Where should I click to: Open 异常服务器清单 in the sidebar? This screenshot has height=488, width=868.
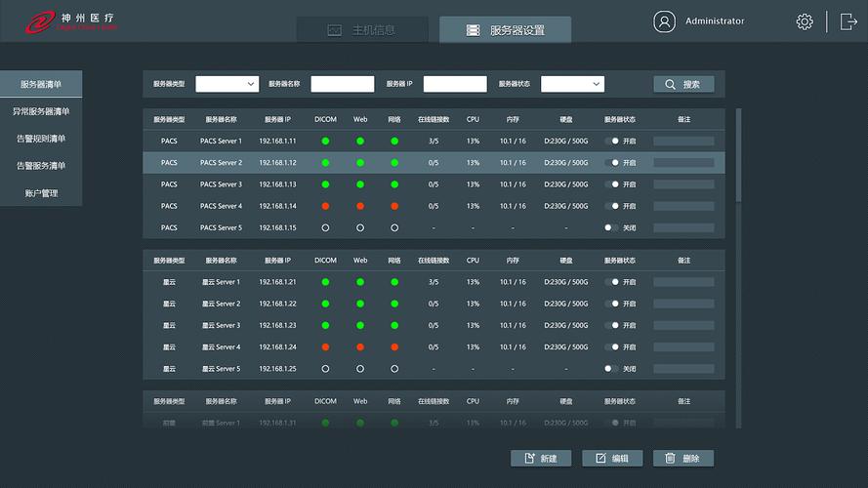click(x=41, y=111)
